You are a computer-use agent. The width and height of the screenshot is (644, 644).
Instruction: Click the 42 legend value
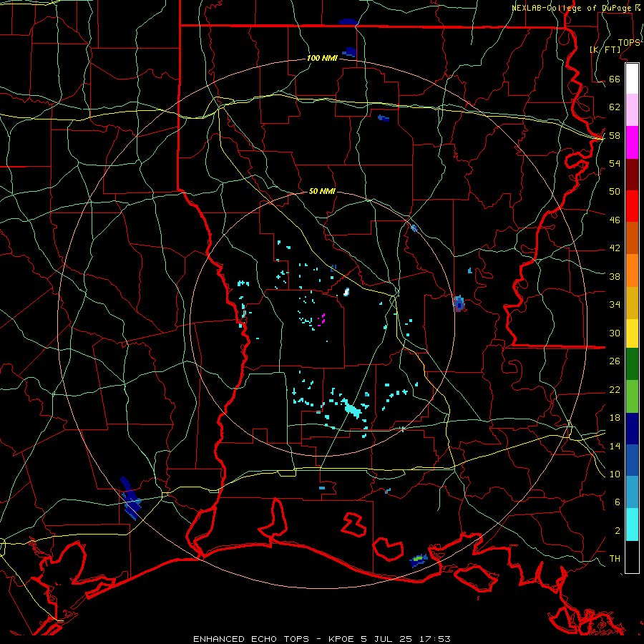point(615,248)
